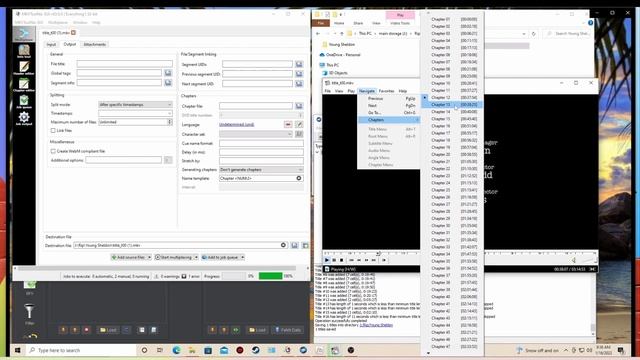Image resolution: width=640 pixels, height=360 pixels.
Task: Open File Explorer from the taskbar
Action: tap(192, 350)
